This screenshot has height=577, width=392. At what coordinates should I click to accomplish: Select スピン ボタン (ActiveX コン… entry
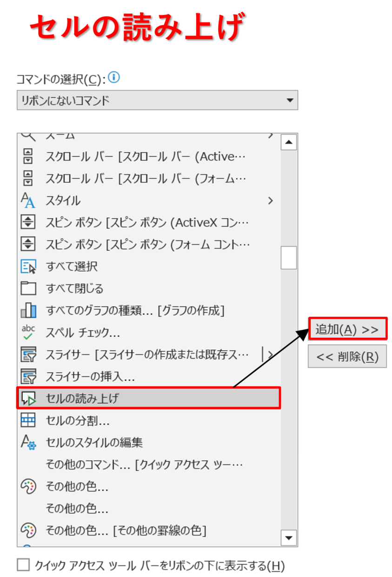pyautogui.click(x=147, y=222)
